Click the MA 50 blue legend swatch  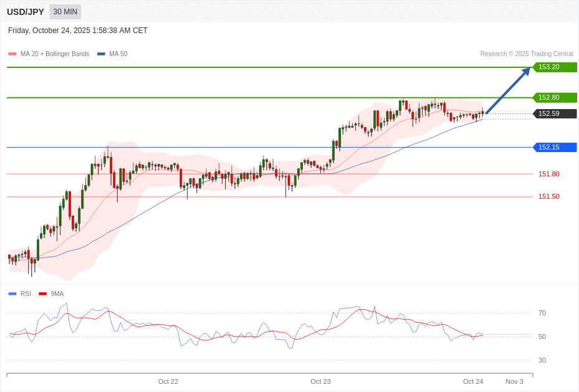click(101, 54)
